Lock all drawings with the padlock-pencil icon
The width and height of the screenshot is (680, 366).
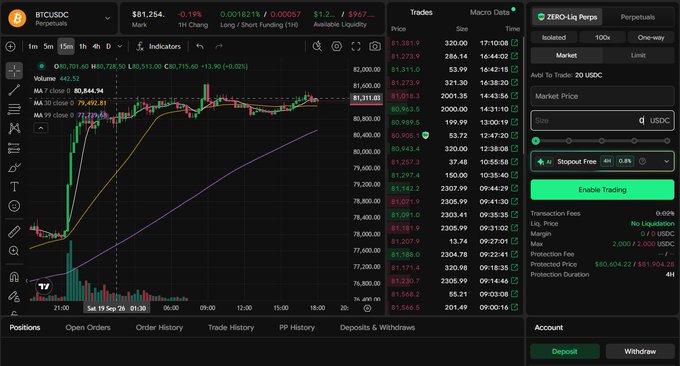[x=14, y=296]
